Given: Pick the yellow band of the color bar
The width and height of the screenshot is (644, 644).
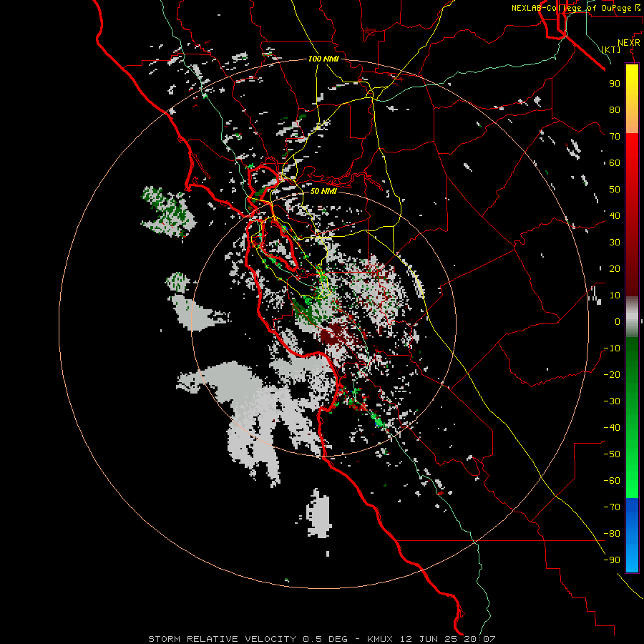Looking at the screenshot, I should (x=632, y=99).
